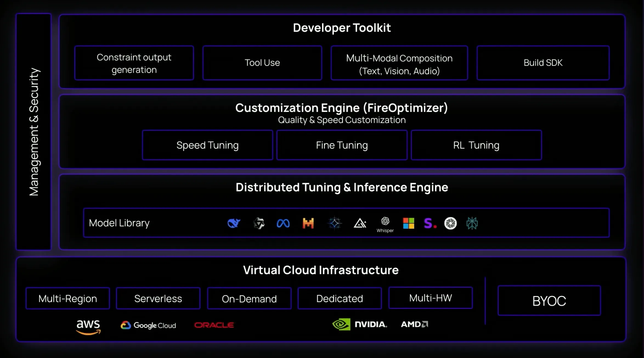Image resolution: width=644 pixels, height=358 pixels.
Task: Open the Multi-Modal Composition box
Action: [399, 63]
